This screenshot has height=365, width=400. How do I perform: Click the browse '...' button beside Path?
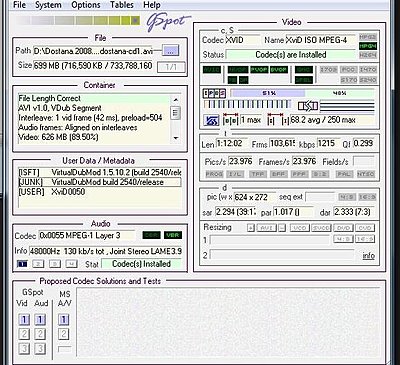pyautogui.click(x=170, y=51)
